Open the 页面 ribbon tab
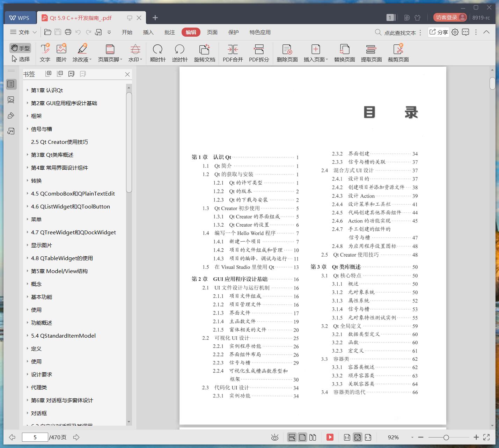 click(x=212, y=32)
